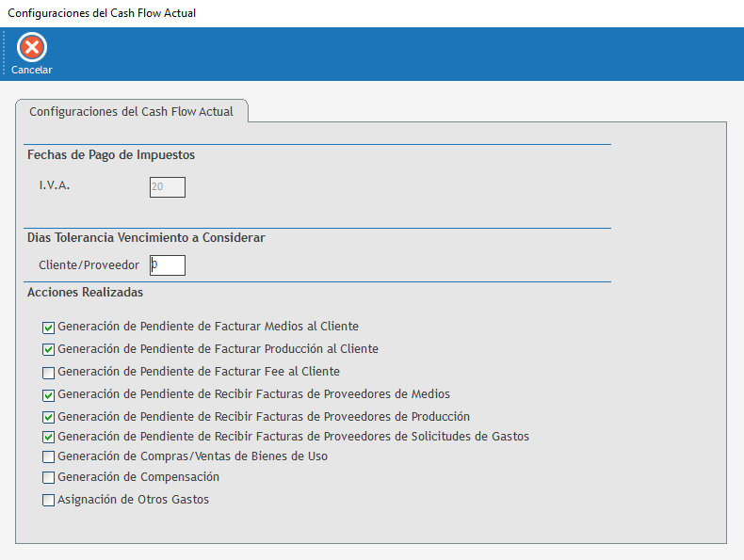Click the Fechas de Pago de Impuestos heading
This screenshot has height=560, width=744.
click(111, 155)
